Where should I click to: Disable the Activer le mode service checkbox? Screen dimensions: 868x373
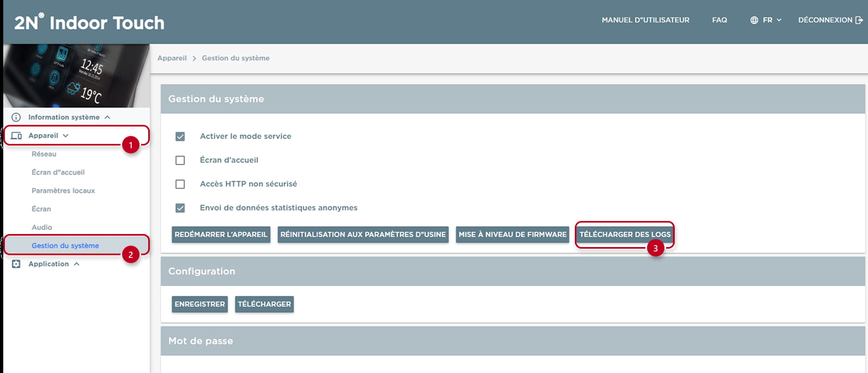tap(180, 136)
